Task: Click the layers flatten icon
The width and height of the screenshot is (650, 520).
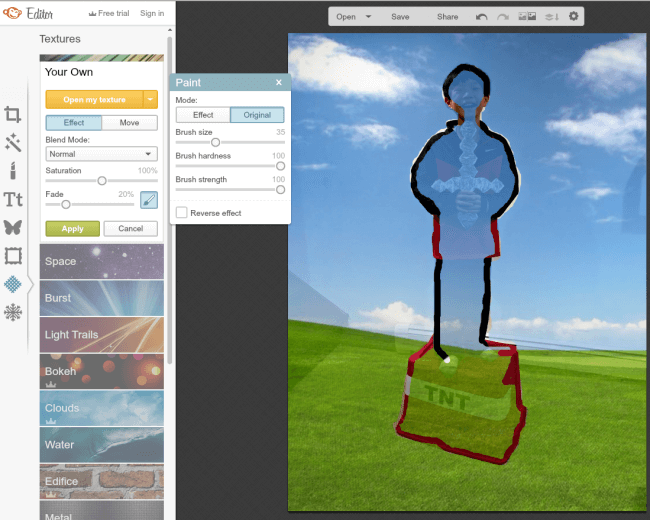Action: point(552,17)
